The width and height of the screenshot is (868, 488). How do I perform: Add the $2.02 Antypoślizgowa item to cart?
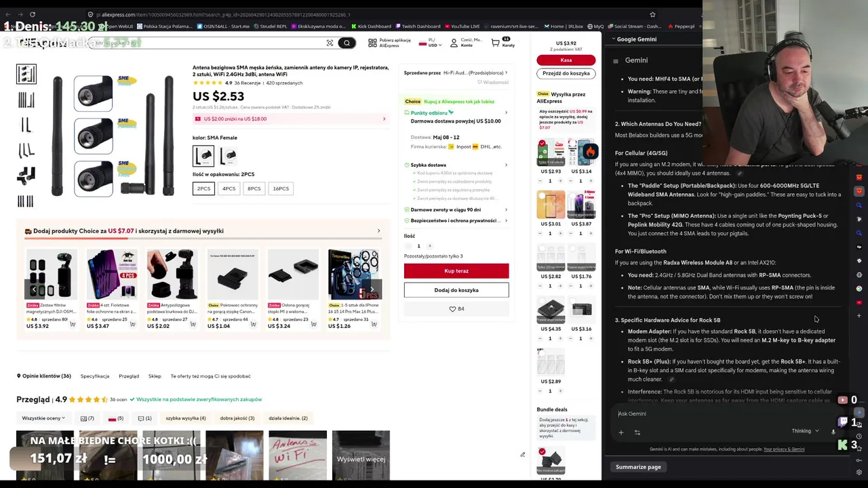click(x=193, y=325)
